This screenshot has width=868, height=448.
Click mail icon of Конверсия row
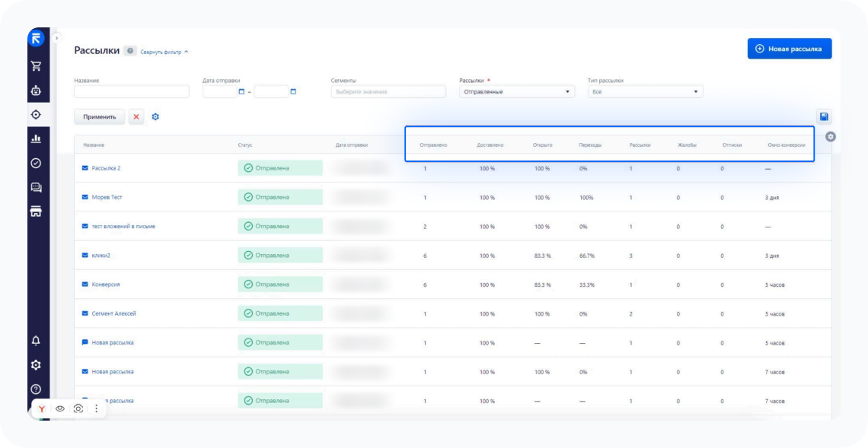(x=85, y=284)
